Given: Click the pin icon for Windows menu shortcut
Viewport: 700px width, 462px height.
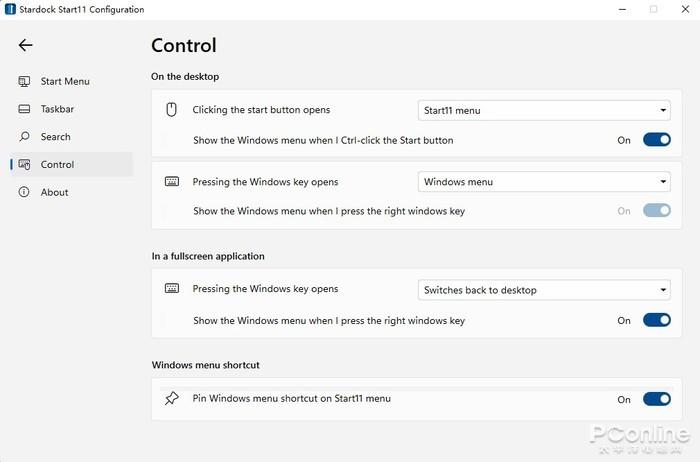Looking at the screenshot, I should click(172, 399).
